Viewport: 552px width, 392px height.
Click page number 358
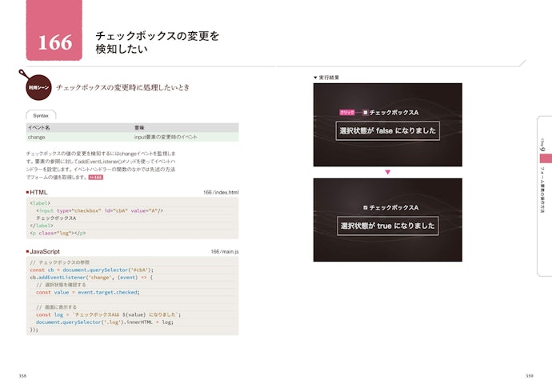pos(22,376)
